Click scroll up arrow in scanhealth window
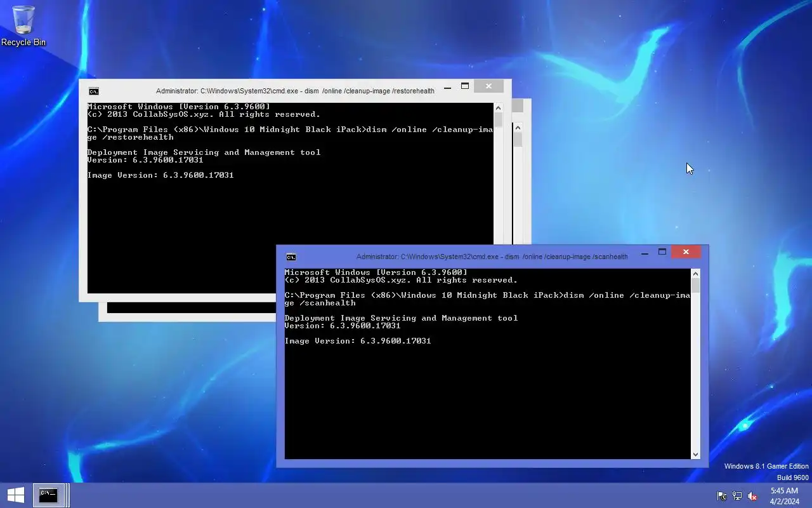 695,274
